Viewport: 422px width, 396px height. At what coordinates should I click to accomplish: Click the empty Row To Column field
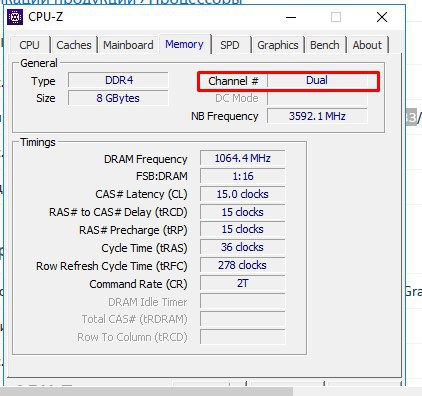click(x=242, y=337)
